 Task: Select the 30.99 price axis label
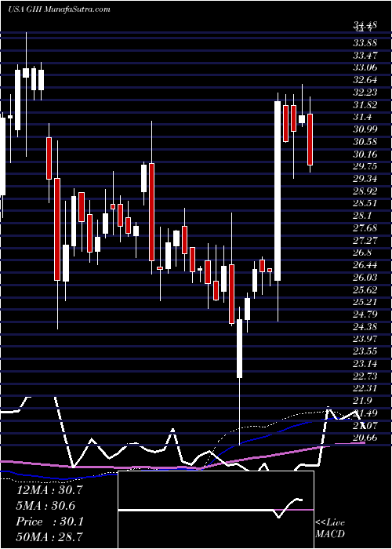pos(365,129)
